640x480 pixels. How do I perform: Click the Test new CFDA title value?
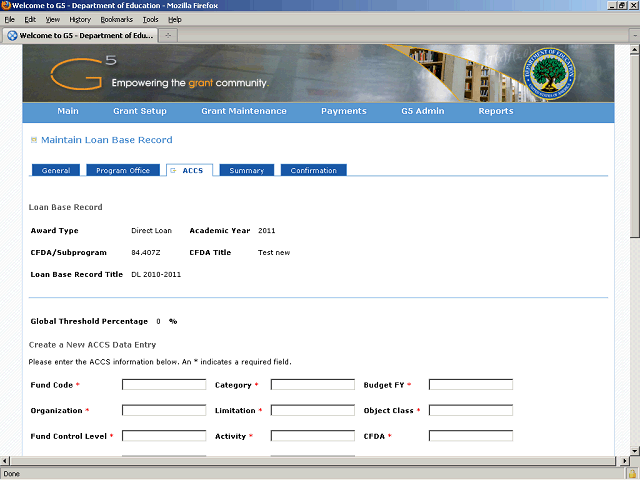pos(274,253)
